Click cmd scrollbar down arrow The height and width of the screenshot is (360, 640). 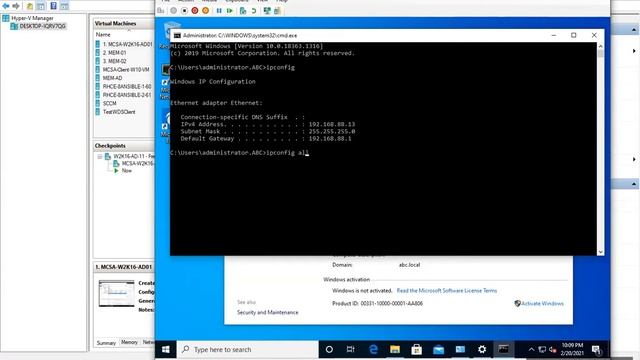coord(600,252)
